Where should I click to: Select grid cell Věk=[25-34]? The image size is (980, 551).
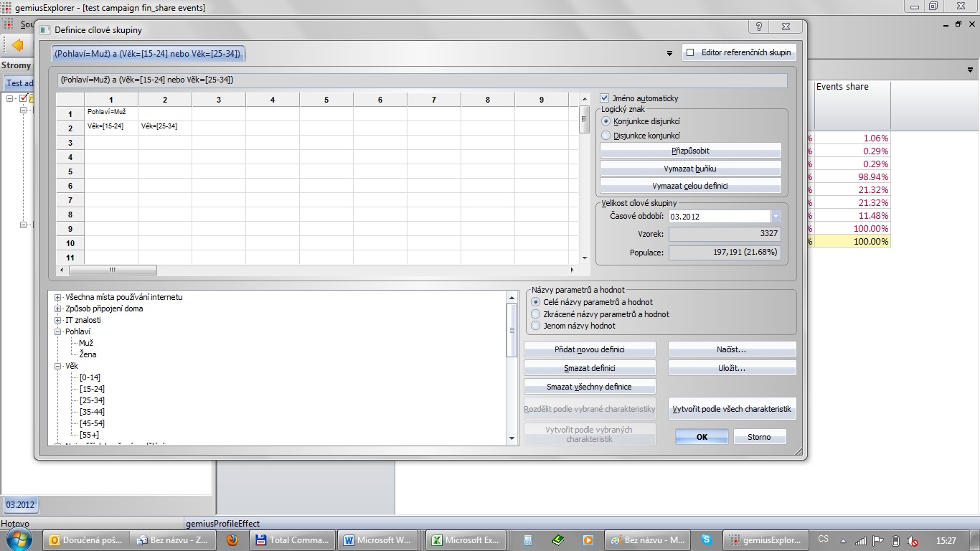[x=165, y=126]
